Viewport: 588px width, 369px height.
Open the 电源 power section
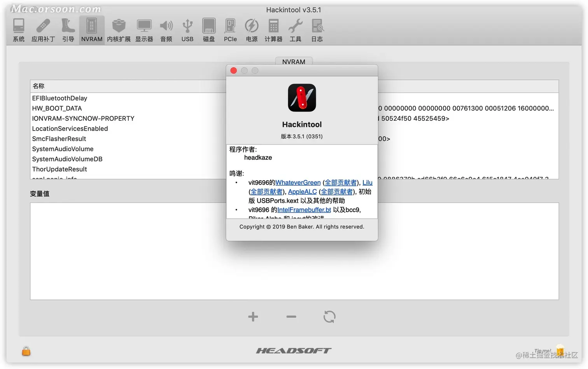(252, 30)
